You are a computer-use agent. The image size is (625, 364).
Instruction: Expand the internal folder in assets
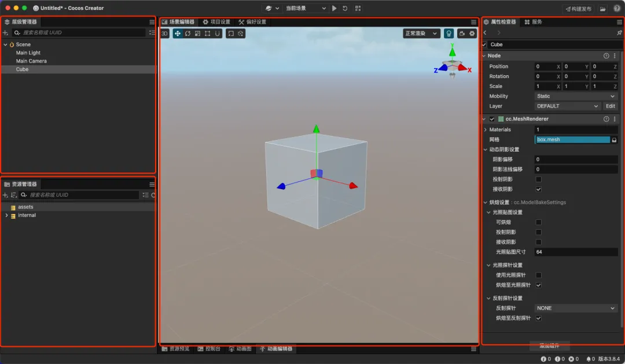[x=6, y=215]
